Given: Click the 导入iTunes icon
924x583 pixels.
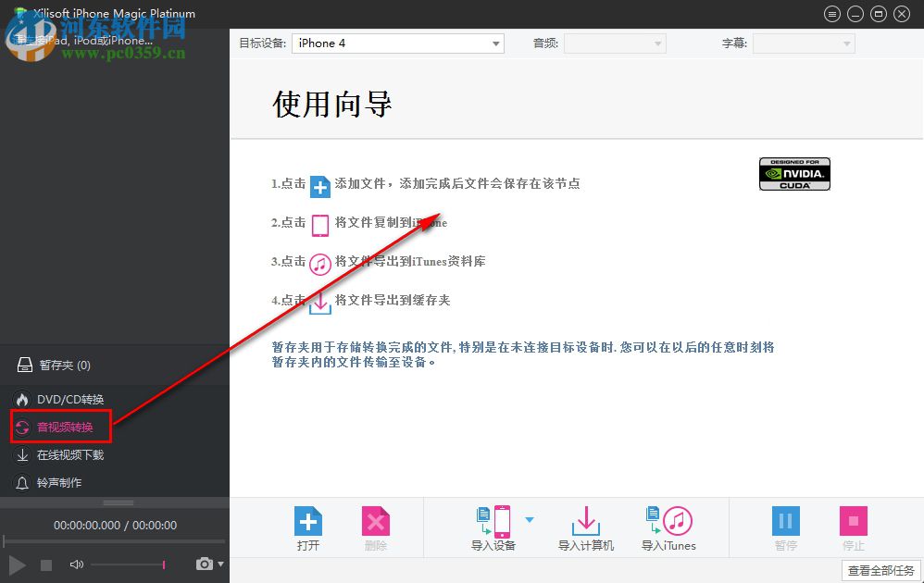Looking at the screenshot, I should (668, 521).
